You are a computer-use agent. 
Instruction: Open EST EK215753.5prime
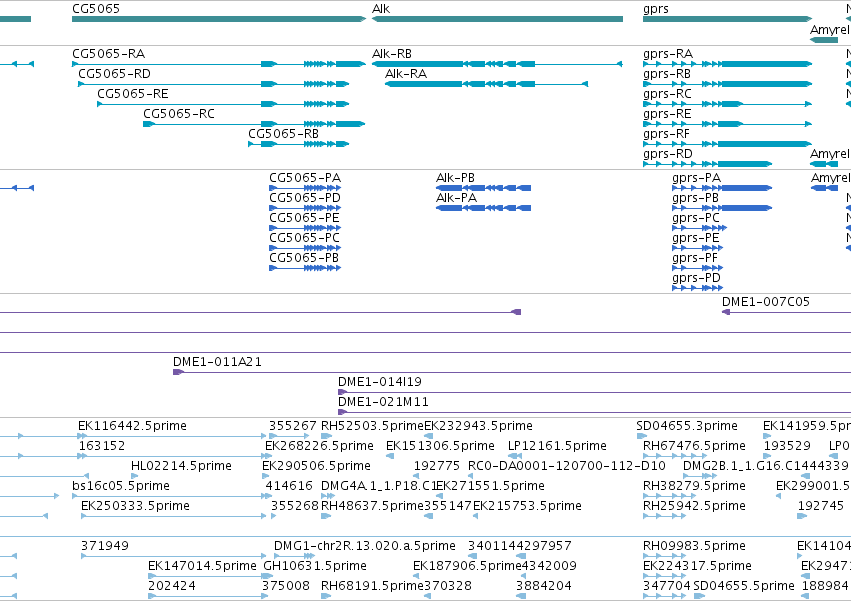(x=528, y=507)
